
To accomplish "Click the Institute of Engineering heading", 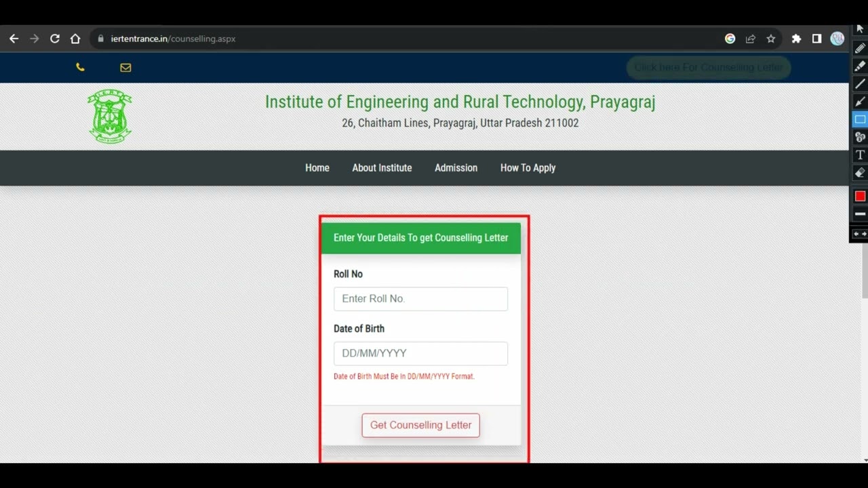I will [x=460, y=102].
